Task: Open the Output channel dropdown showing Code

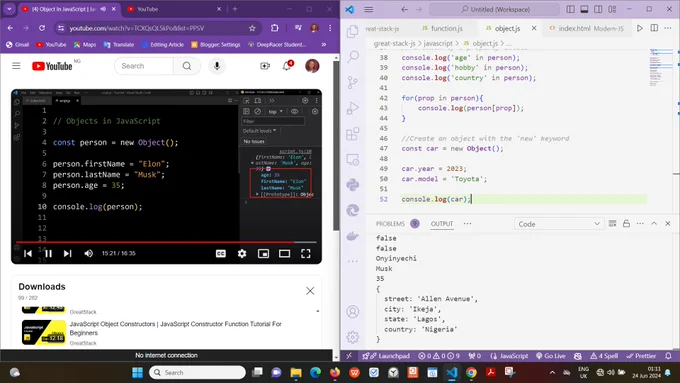Action: 559,224
